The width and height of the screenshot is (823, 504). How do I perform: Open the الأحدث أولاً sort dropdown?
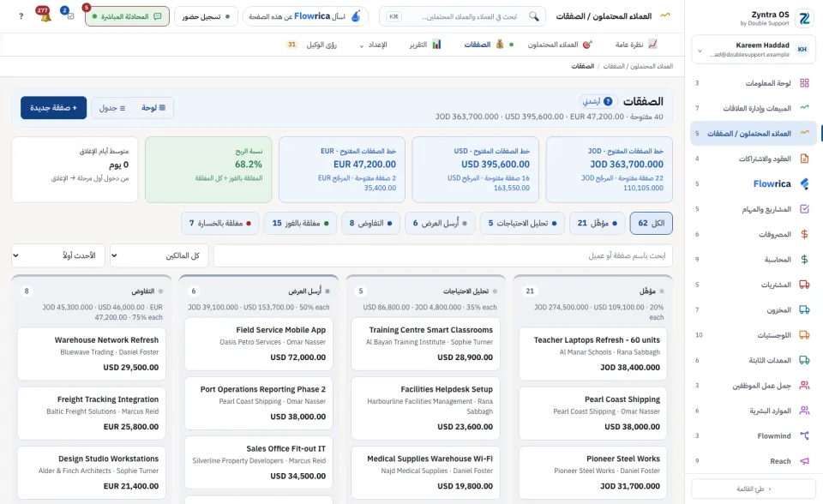tap(58, 255)
